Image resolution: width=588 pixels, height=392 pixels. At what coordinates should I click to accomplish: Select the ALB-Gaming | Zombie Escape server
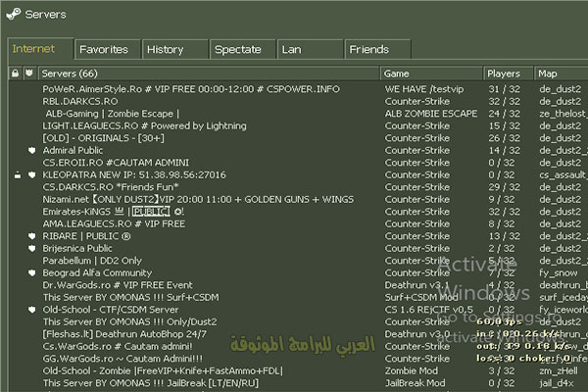coord(112,114)
